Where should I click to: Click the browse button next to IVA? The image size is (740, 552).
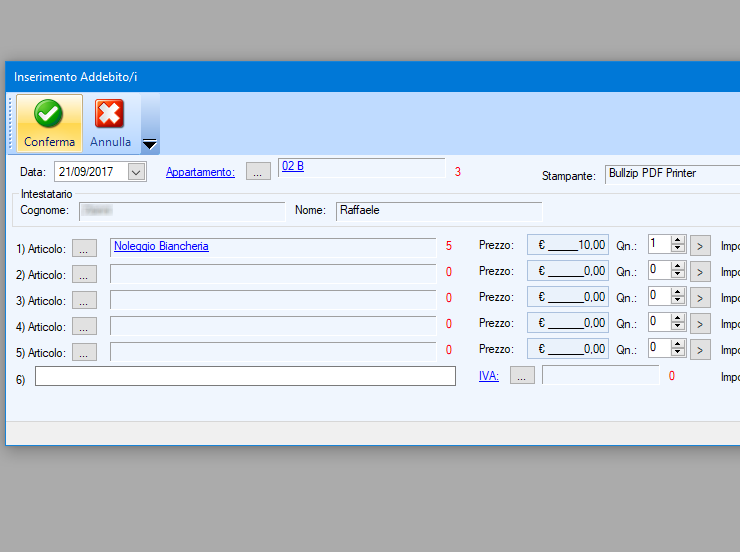point(522,375)
